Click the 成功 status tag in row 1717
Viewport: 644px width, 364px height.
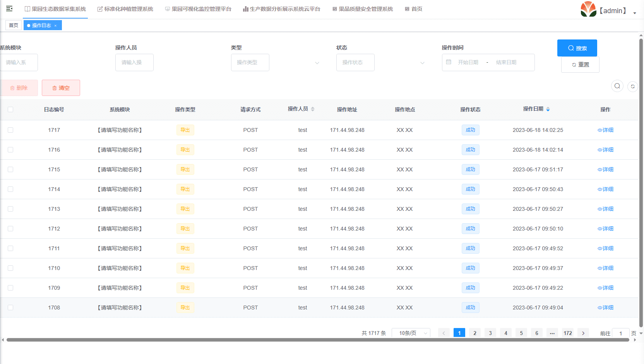tap(470, 130)
